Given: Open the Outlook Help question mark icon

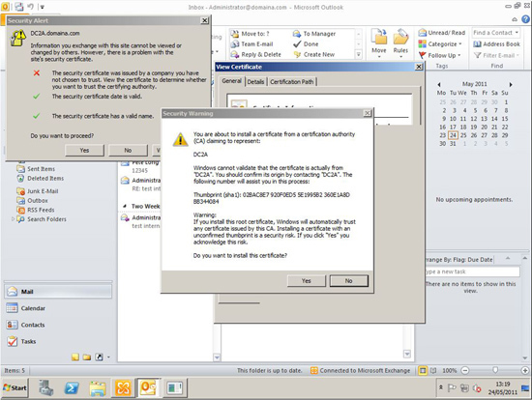Looking at the screenshot, I should [x=525, y=19].
